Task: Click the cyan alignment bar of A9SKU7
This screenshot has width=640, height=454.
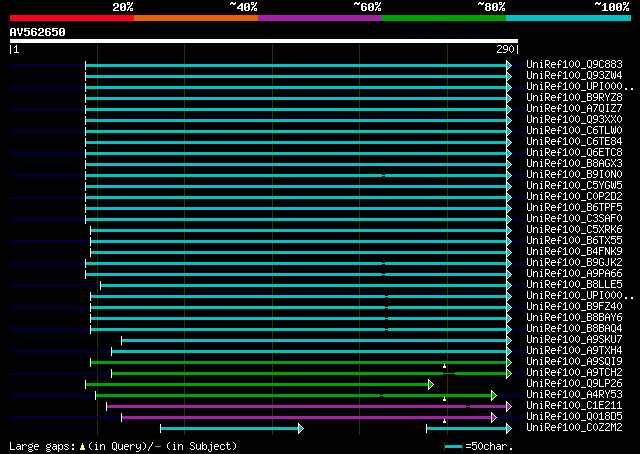Action: (x=314, y=340)
